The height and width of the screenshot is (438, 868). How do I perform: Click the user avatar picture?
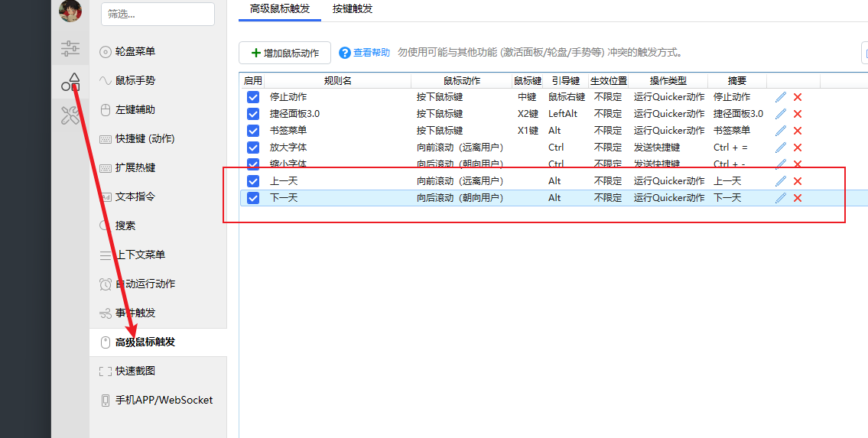pos(70,11)
